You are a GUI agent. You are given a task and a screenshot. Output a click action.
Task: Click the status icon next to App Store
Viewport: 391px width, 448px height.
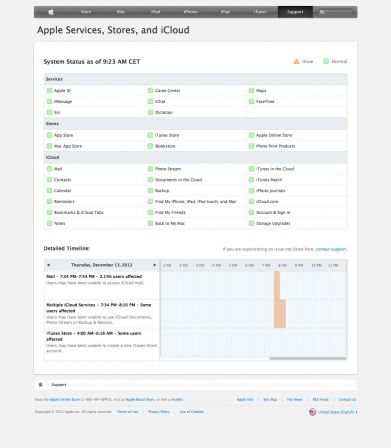49,135
